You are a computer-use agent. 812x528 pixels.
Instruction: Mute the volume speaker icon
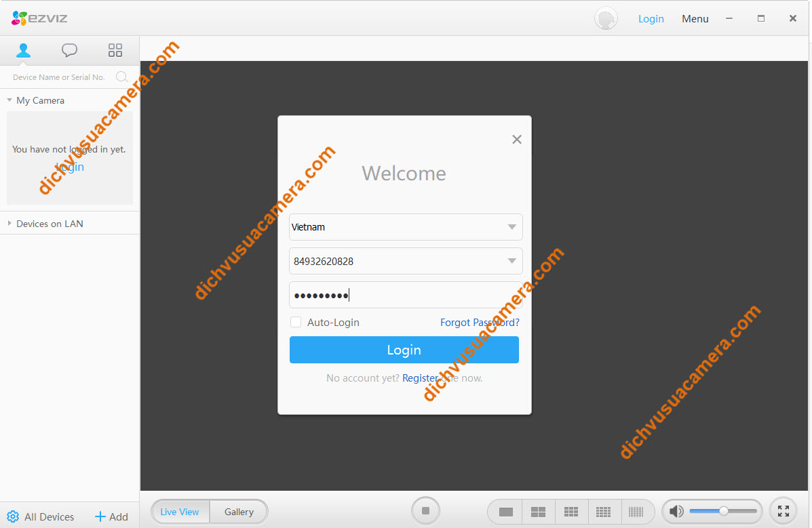pyautogui.click(x=676, y=511)
